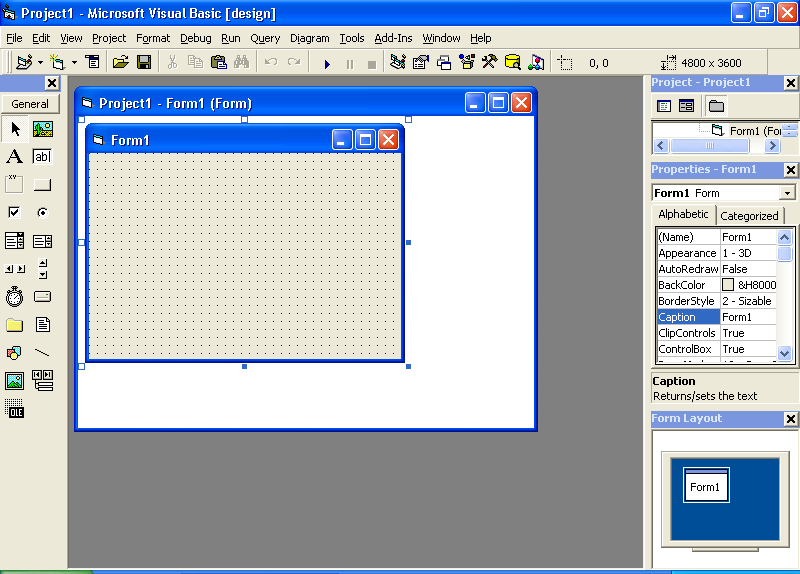Click the Break (pause) toolbar button
This screenshot has width=800, height=574.
(349, 64)
